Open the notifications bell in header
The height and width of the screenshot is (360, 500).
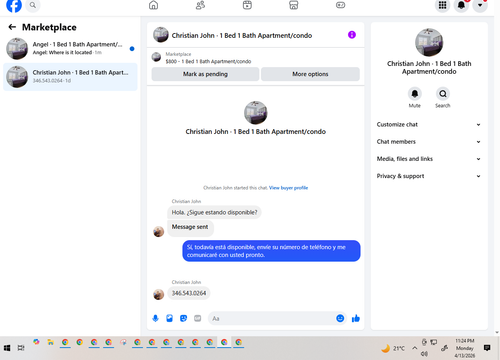point(461,5)
